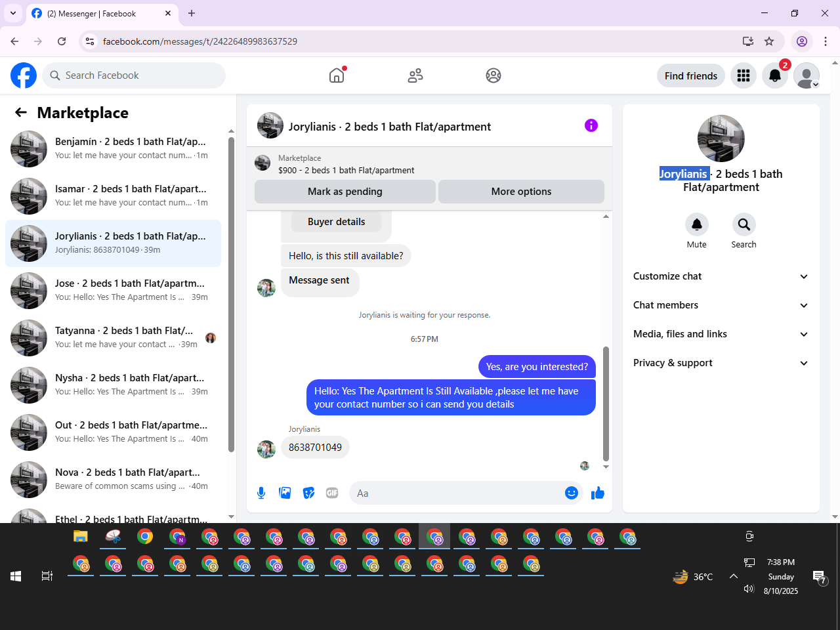
Task: Open the Groups icon in top navigation
Action: [493, 75]
